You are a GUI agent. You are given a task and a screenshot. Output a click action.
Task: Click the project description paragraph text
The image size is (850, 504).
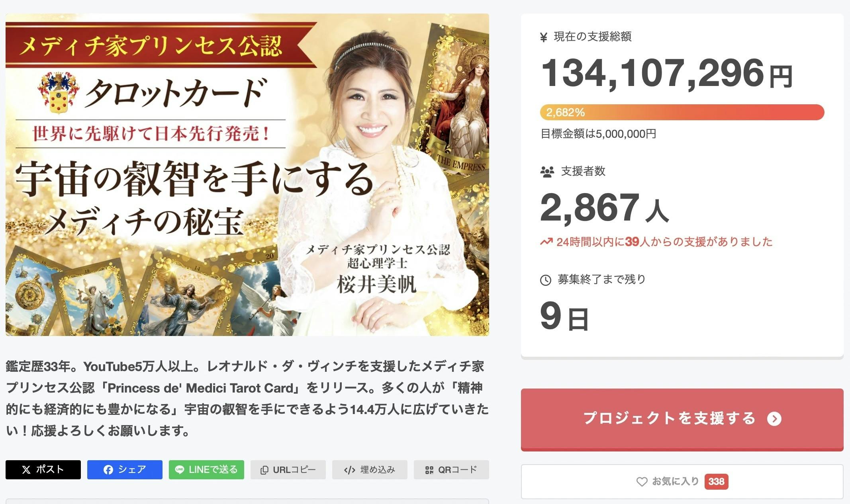click(x=247, y=398)
